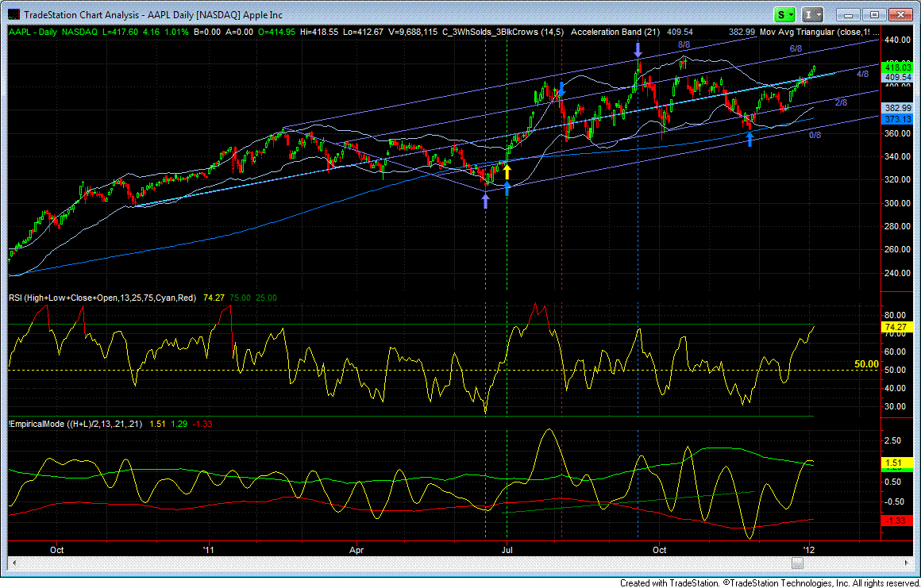The width and height of the screenshot is (921, 588).
Task: Click the '0/8' channel line label
Action: click(x=815, y=136)
